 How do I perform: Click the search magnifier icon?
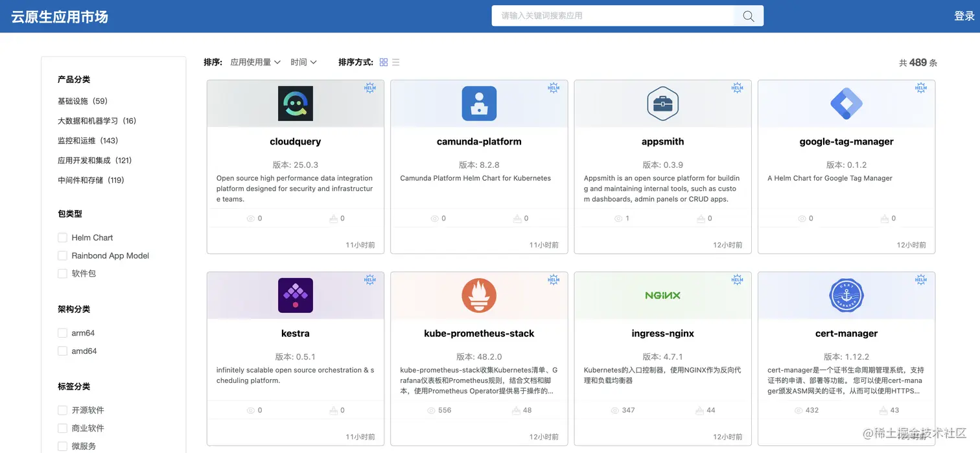coord(748,16)
